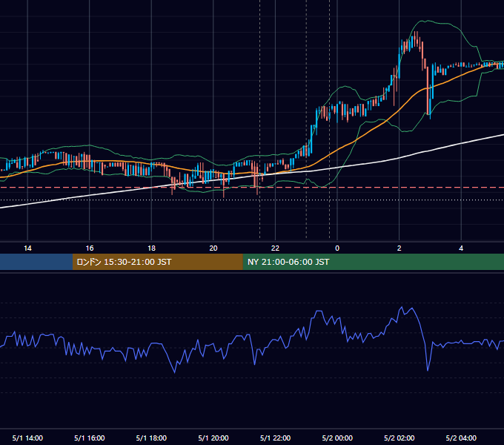This screenshot has width=504, height=445.
Task: Click the hour label 22 on the price chart axis
Action: tap(275, 248)
